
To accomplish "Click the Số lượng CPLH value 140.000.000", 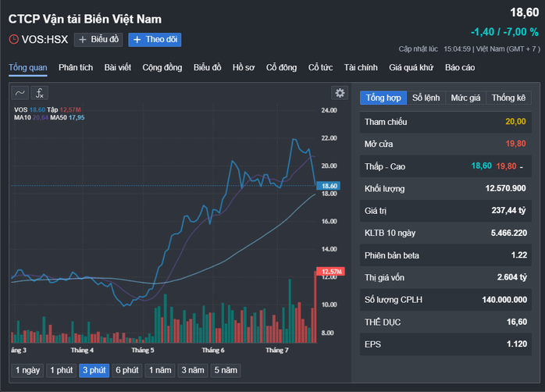I will 504,300.
